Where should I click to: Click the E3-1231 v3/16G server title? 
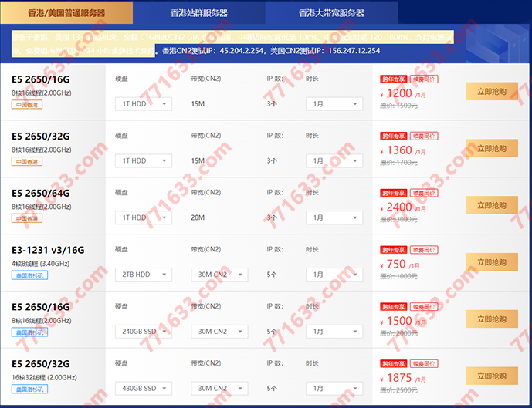[48, 251]
